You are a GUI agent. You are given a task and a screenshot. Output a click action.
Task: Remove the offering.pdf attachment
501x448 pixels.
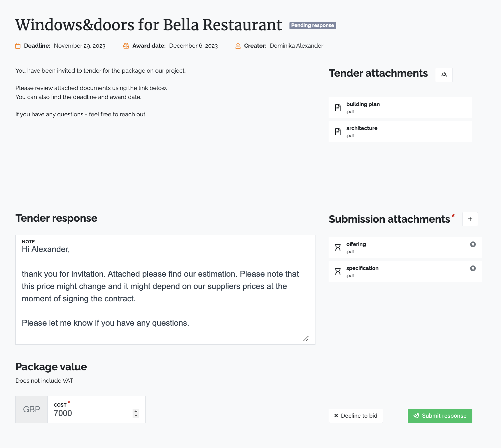tap(473, 244)
